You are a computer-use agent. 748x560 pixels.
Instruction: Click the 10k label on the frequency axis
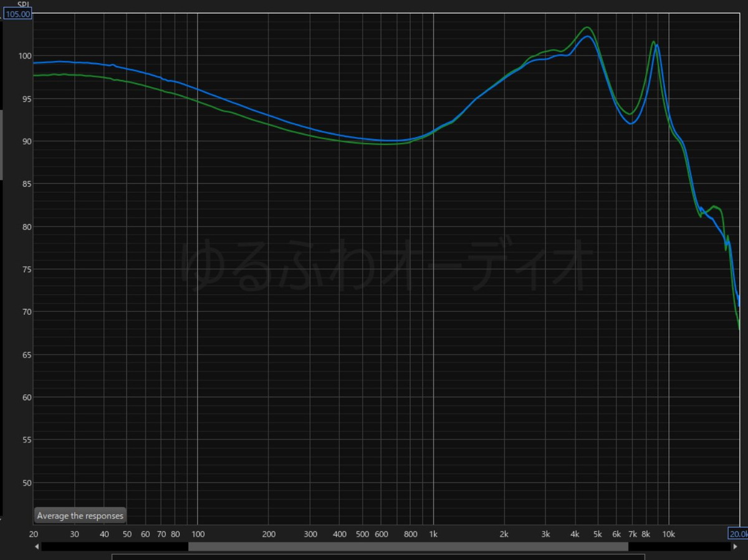coord(669,534)
